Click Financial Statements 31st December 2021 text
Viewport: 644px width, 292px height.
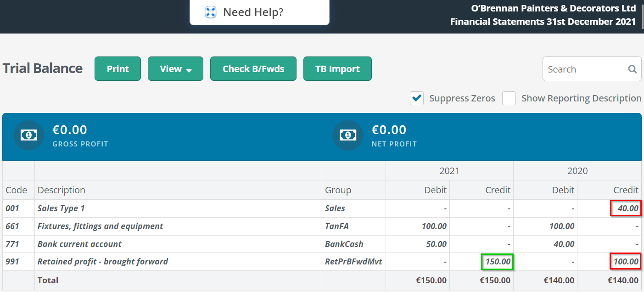coord(543,22)
